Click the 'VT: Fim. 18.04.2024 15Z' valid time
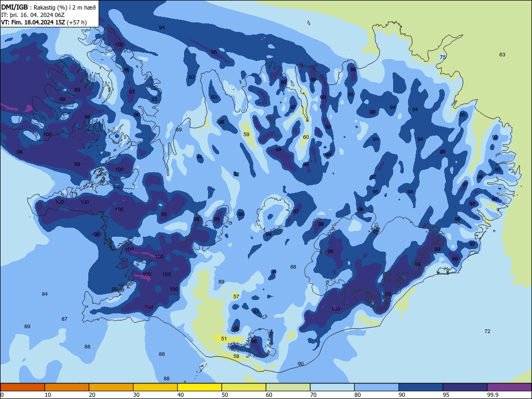The width and height of the screenshot is (532, 399). [x=33, y=22]
